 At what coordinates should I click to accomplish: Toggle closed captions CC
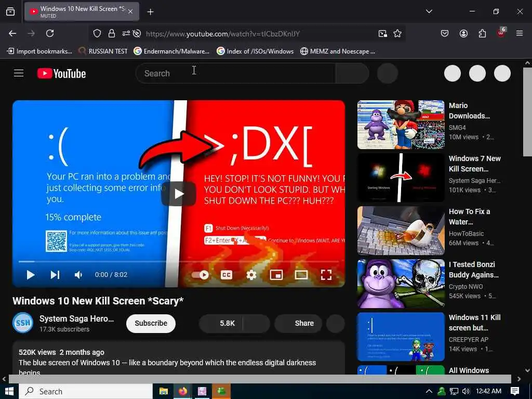pyautogui.click(x=227, y=275)
